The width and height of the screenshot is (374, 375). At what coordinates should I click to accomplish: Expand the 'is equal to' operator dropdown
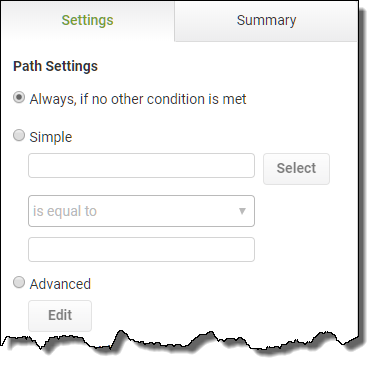141,211
